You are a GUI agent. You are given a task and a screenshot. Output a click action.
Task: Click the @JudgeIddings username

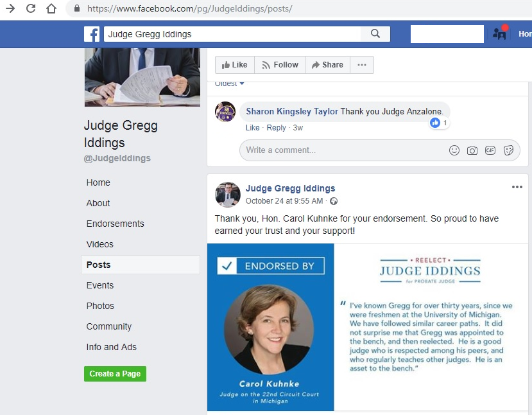(x=117, y=158)
